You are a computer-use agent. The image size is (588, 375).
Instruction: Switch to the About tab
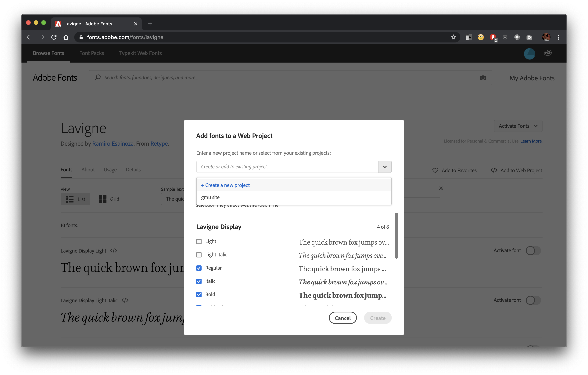point(88,169)
